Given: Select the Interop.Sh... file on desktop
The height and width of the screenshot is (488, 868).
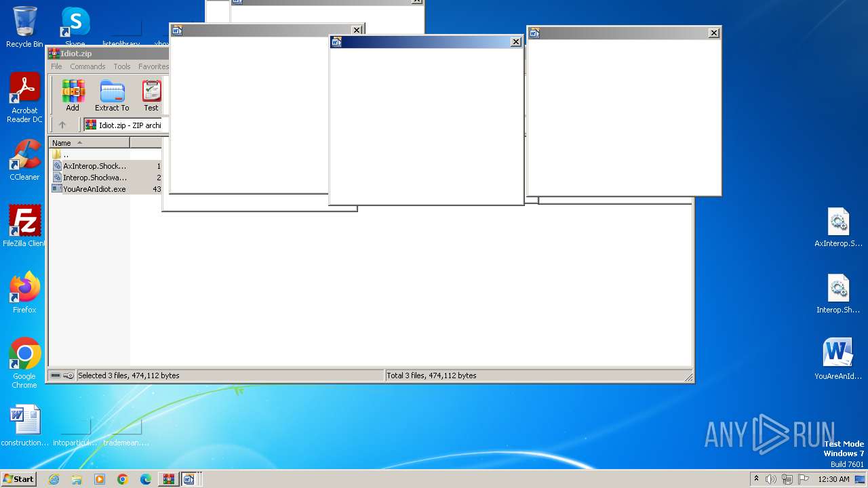Looking at the screenshot, I should [838, 294].
